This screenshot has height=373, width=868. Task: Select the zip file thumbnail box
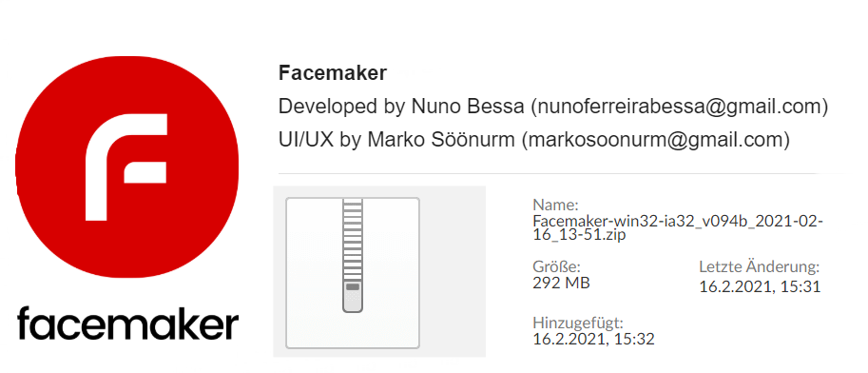[379, 271]
